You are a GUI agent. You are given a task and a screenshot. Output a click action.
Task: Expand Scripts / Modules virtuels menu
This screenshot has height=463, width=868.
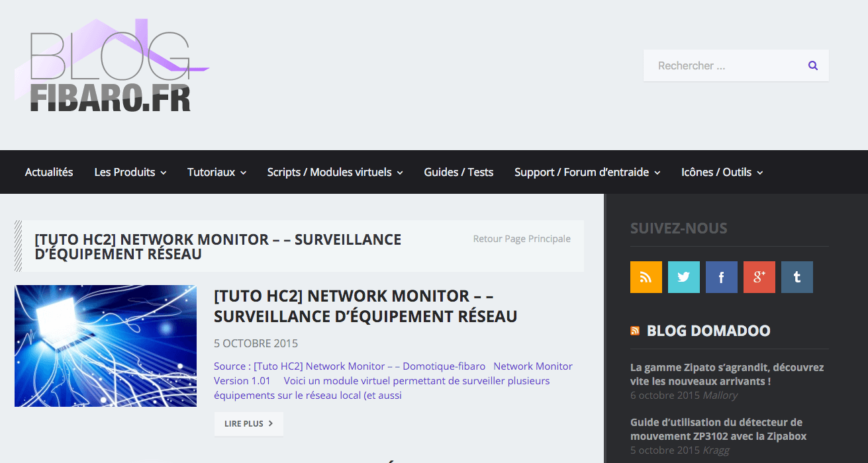(335, 172)
